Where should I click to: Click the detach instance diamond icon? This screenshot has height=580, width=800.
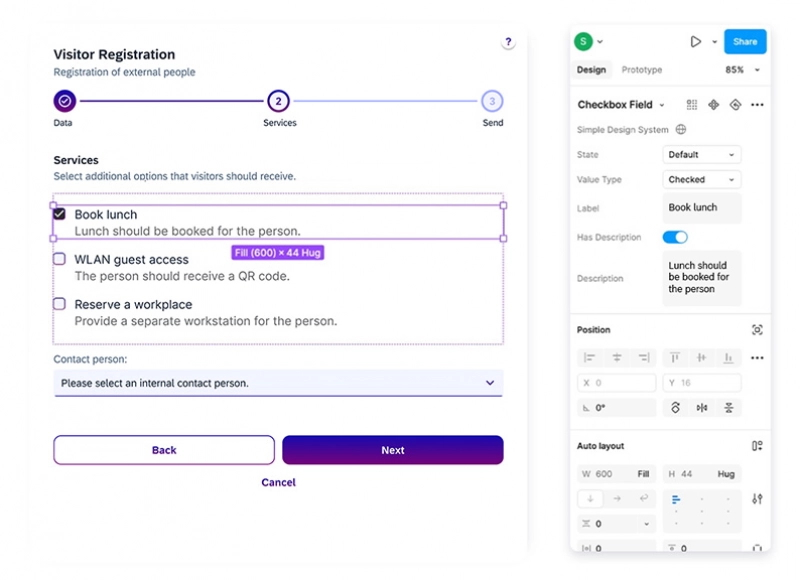(x=735, y=105)
